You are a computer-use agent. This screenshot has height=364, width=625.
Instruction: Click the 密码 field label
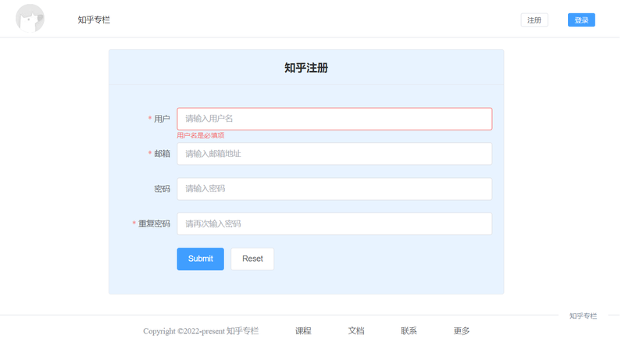(162, 189)
